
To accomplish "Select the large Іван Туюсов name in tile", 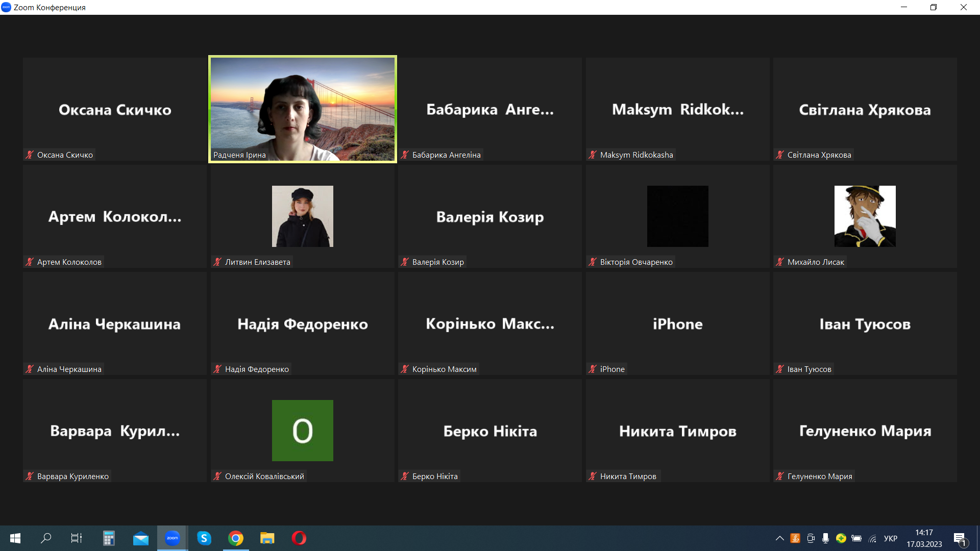I will click(865, 324).
